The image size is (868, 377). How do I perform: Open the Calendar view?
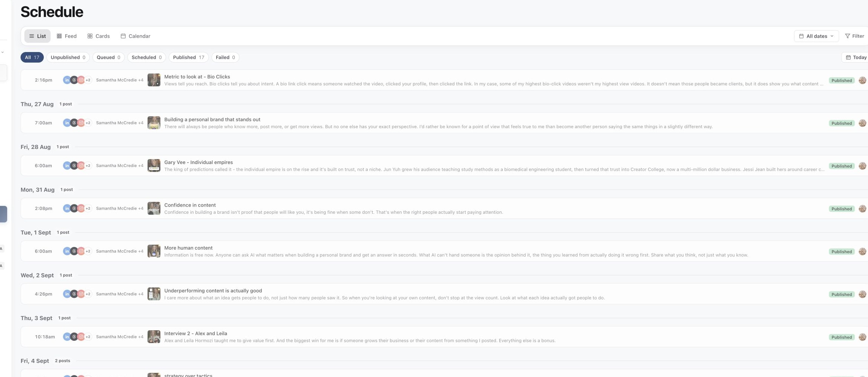tap(135, 36)
